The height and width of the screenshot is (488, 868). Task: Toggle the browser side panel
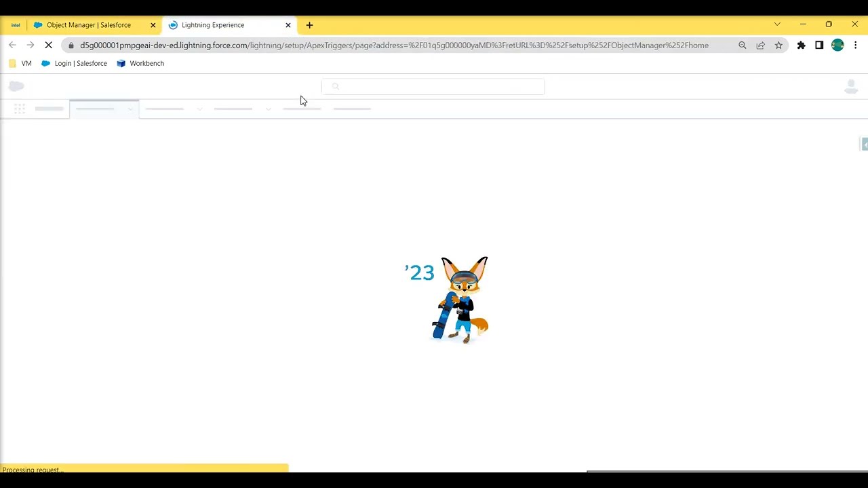pyautogui.click(x=819, y=45)
